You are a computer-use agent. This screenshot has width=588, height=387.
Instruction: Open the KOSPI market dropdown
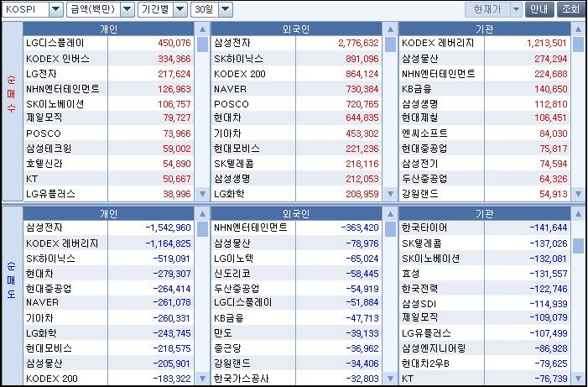pos(56,9)
